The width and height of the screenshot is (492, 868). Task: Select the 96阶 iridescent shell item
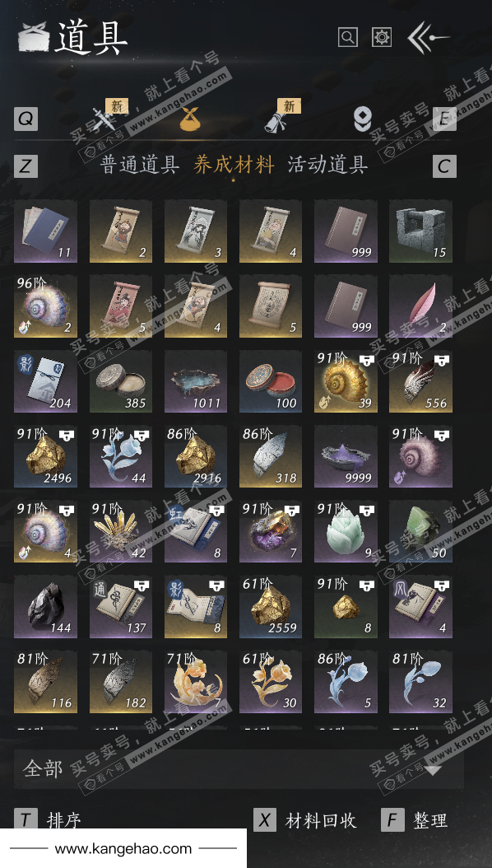(x=46, y=306)
